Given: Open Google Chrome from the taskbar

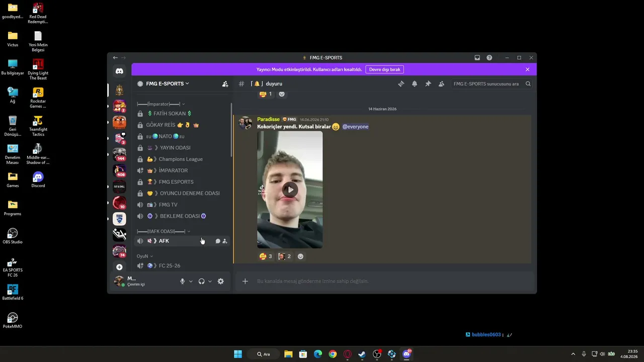Looking at the screenshot, I should click(x=333, y=354).
